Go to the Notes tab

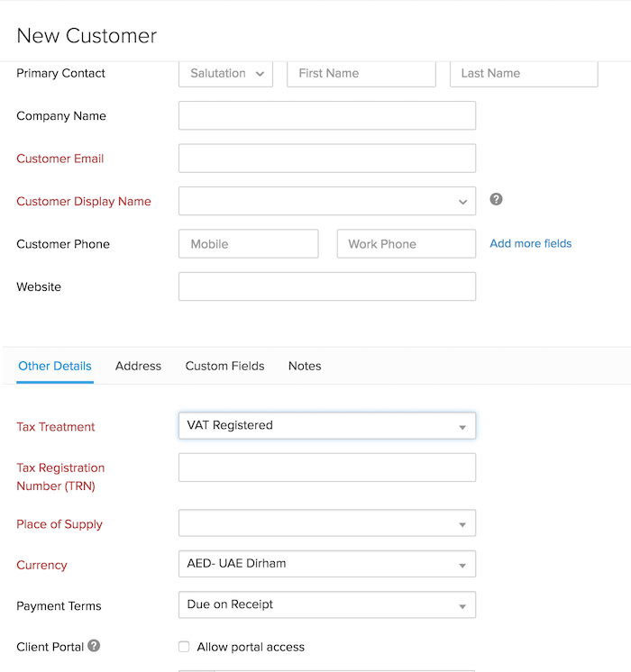[305, 366]
